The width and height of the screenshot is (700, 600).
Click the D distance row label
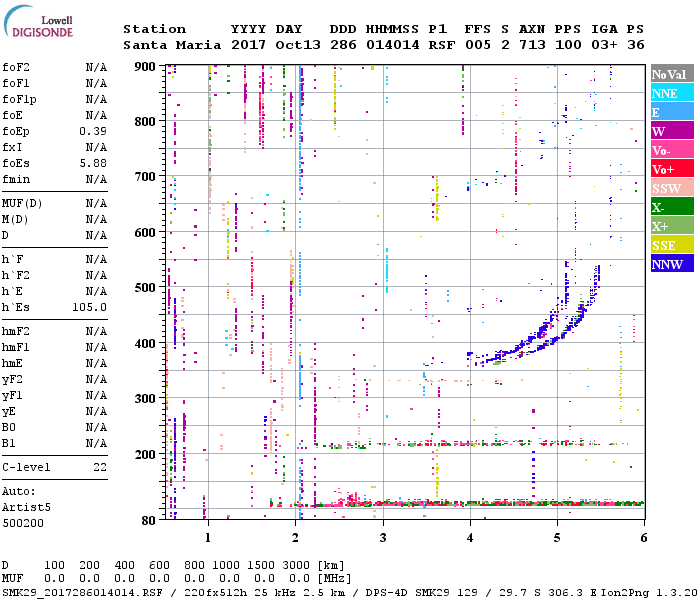click(5, 566)
